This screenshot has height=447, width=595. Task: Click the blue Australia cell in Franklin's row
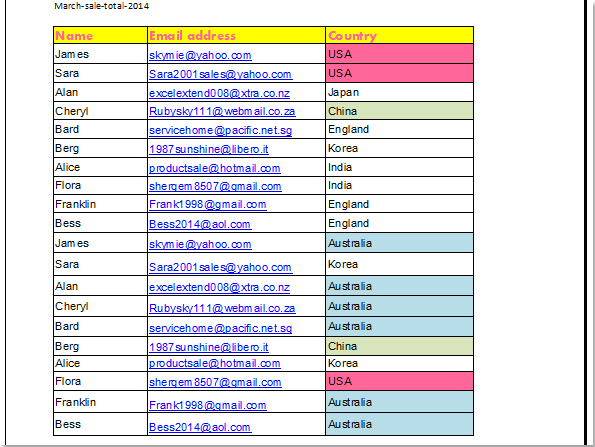coord(400,402)
